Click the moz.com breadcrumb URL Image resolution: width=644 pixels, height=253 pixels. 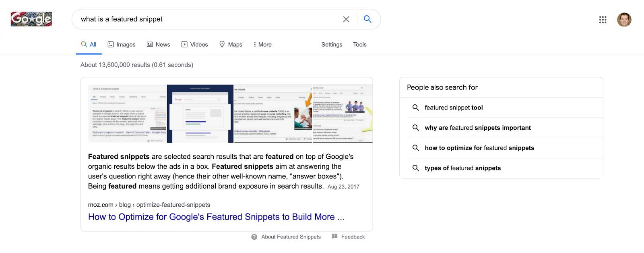149,205
